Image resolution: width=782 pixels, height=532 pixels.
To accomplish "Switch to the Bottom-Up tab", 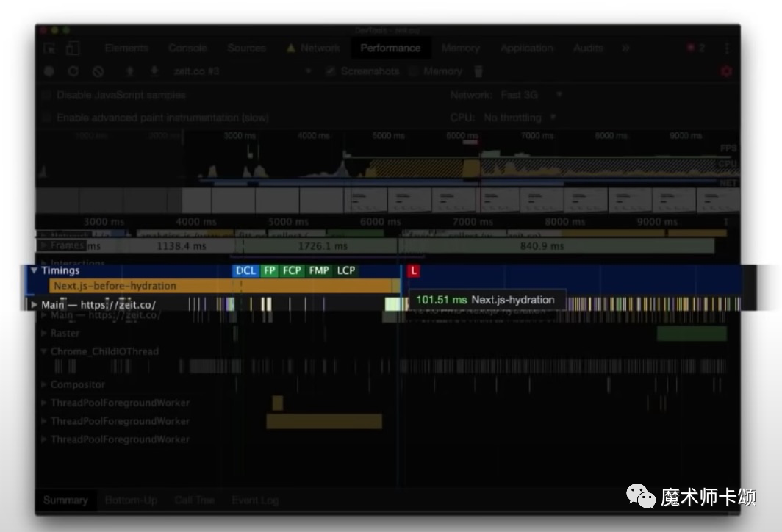I will (131, 500).
